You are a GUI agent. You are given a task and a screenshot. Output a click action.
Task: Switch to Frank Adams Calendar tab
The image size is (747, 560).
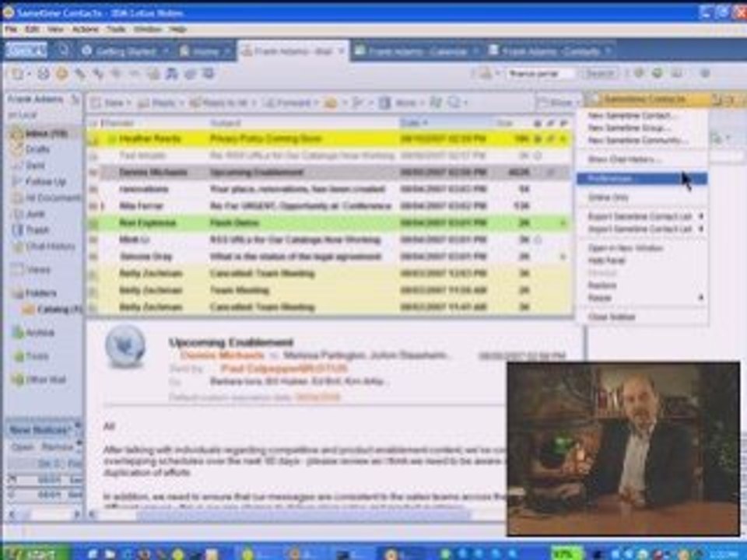(416, 51)
